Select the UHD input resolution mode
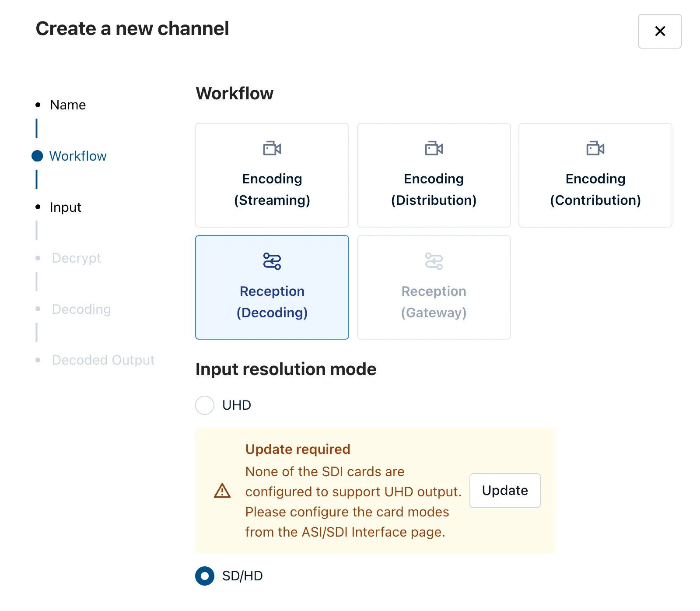The image size is (700, 611). [x=205, y=405]
